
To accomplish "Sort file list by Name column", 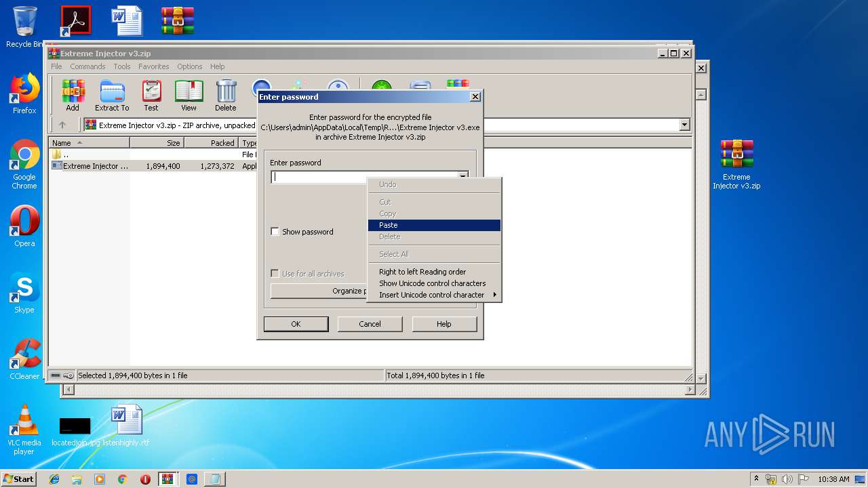I will [90, 143].
